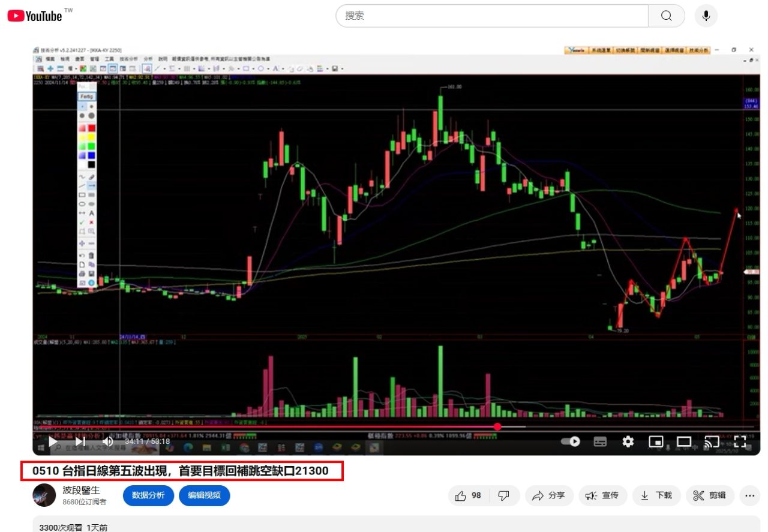Click the 分享 share button
Screen dimensions: 768x532
(x=549, y=495)
